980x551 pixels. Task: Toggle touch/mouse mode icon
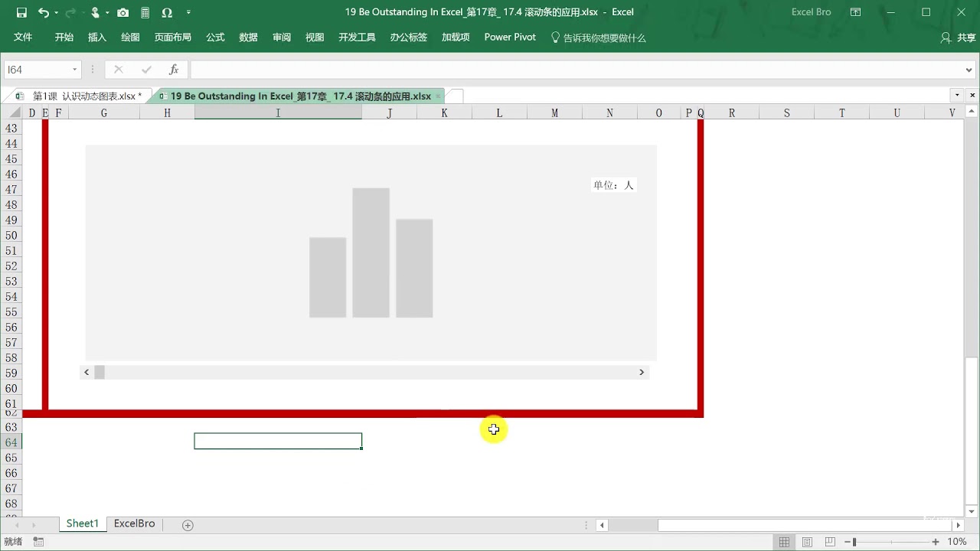(x=95, y=12)
